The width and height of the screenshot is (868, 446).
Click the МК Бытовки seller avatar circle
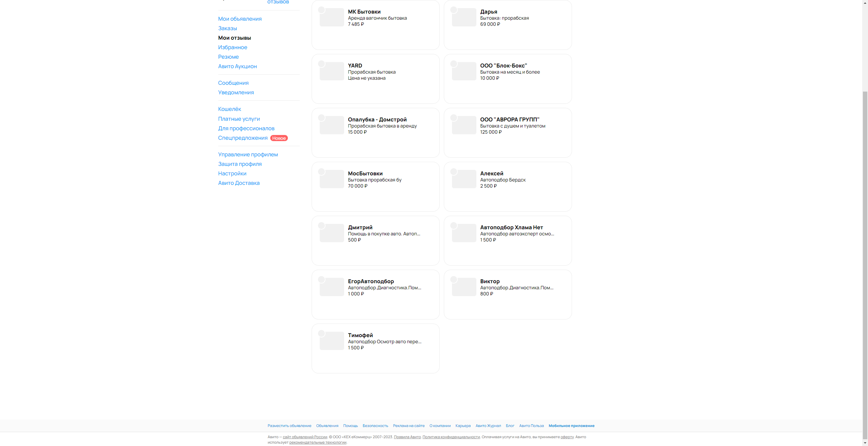click(x=321, y=10)
